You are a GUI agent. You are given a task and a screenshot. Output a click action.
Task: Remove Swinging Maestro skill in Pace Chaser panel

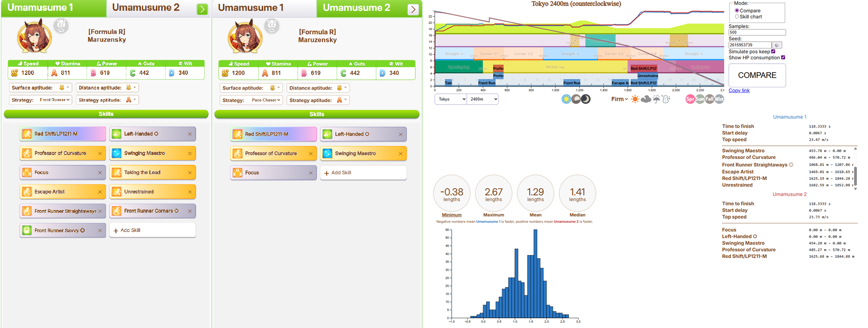[x=400, y=154]
